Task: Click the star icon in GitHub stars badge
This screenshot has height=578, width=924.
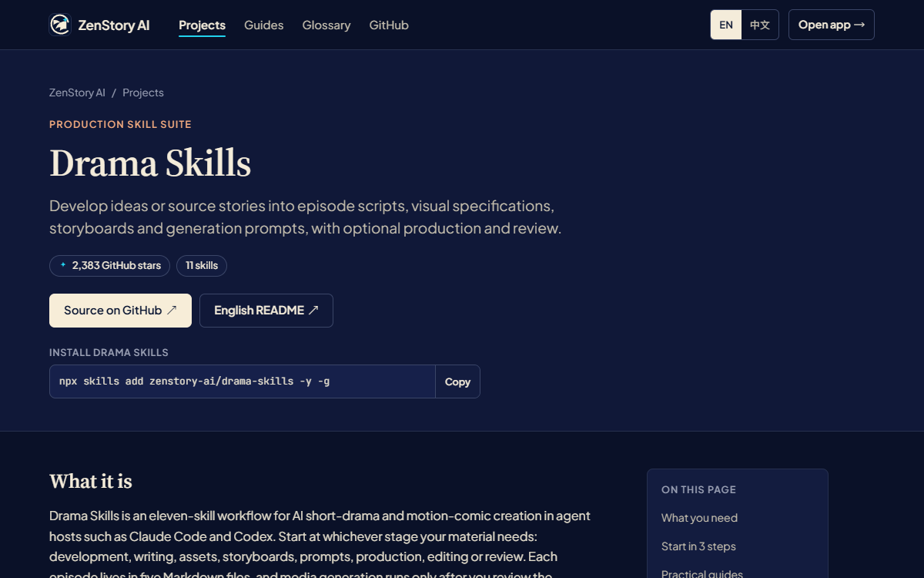Action: pyautogui.click(x=63, y=265)
